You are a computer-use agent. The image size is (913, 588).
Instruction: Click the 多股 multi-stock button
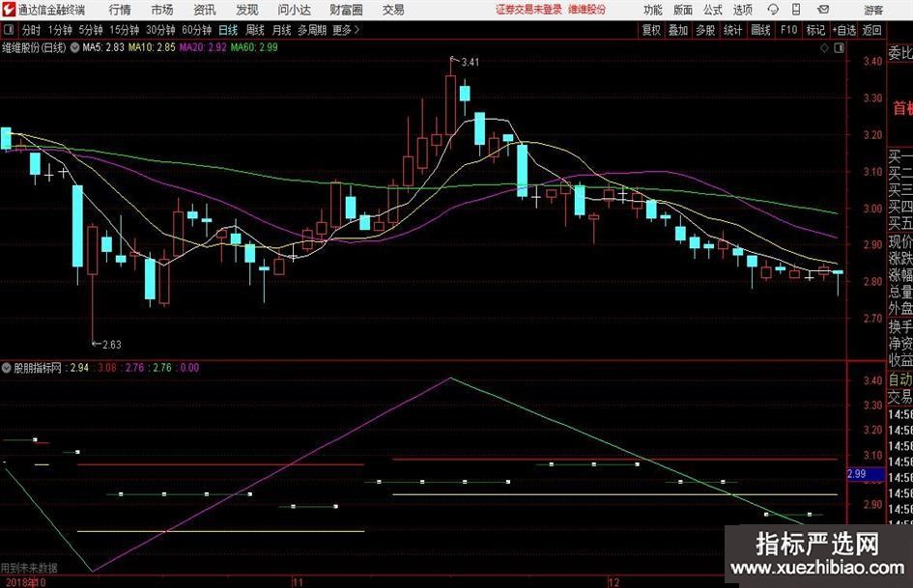tap(705, 30)
